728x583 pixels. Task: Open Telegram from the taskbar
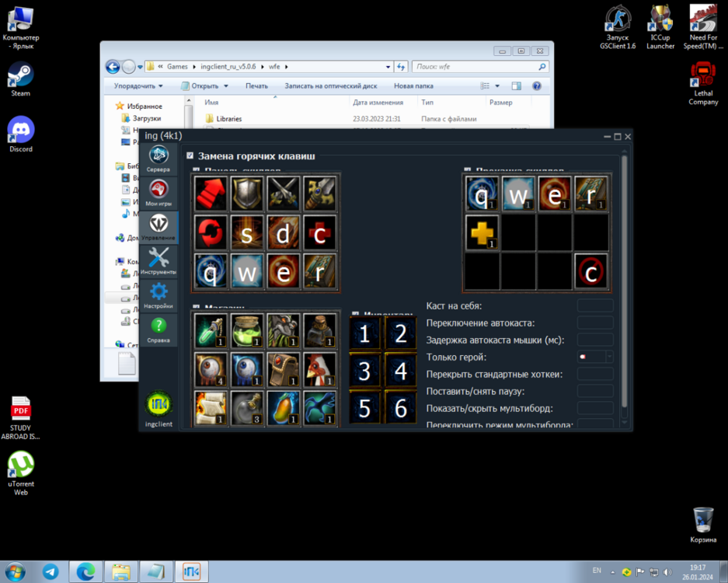coord(51,571)
